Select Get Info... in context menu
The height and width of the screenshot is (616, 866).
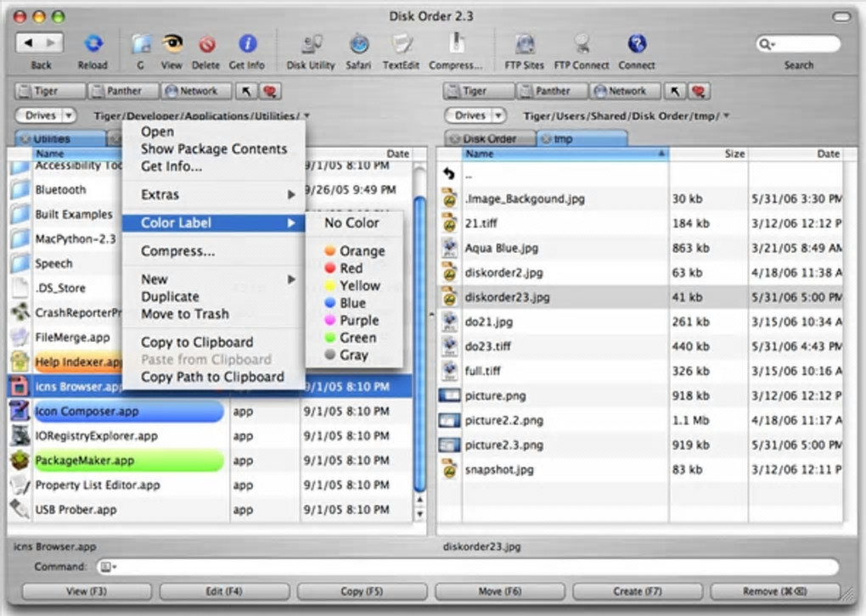tap(213, 166)
